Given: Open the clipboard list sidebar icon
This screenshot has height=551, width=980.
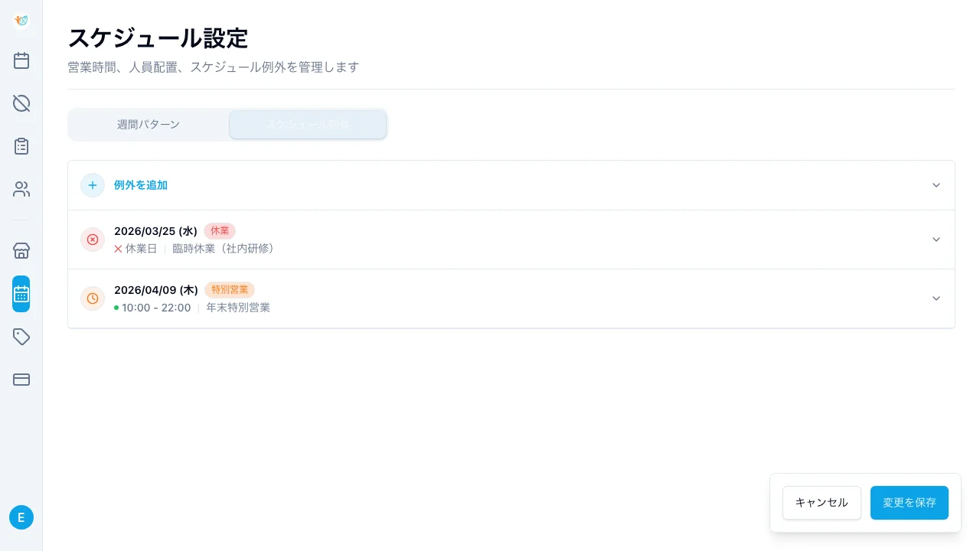Looking at the screenshot, I should pos(21,146).
